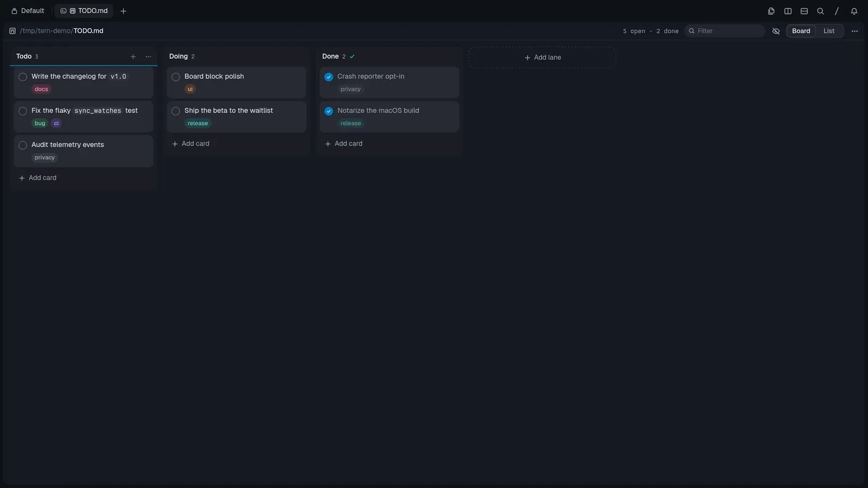Open notifications bell

pos(854,11)
